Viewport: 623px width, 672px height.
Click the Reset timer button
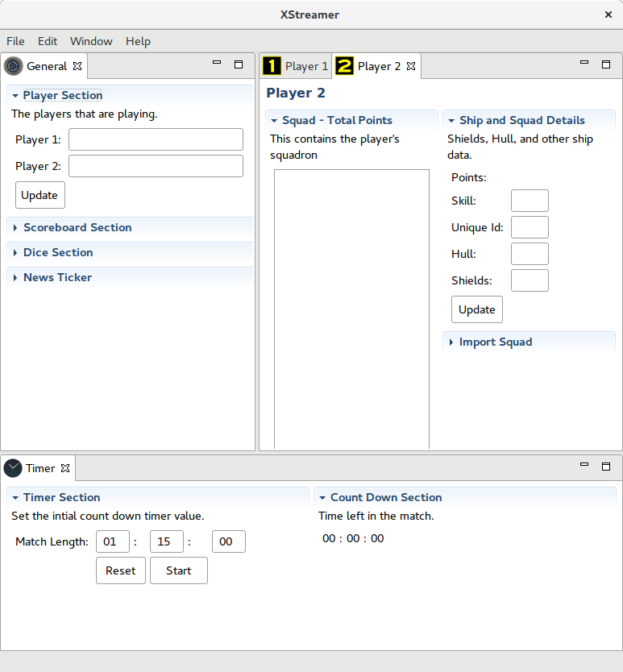tap(120, 570)
